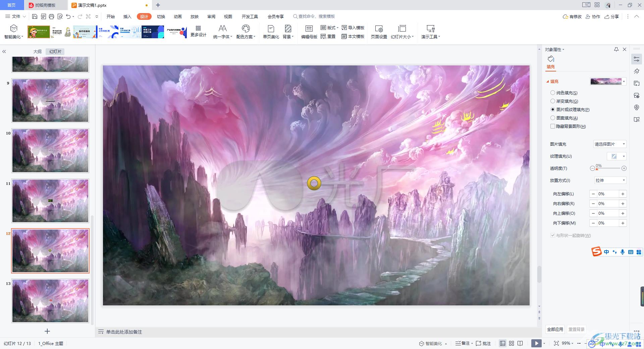Viewport: 644px width, 349px height.
Task: Collapse the slide panel with double chevron
Action: click(4, 51)
